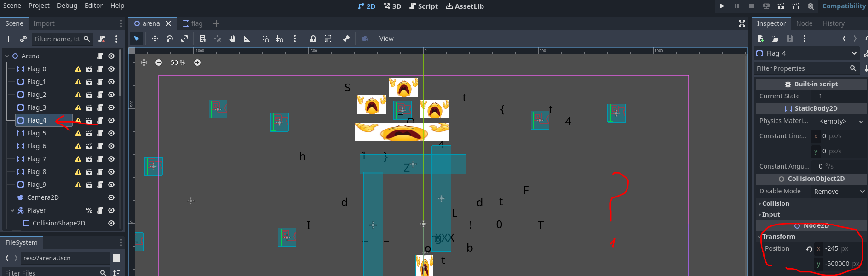Open the Editor menu

coord(93,6)
